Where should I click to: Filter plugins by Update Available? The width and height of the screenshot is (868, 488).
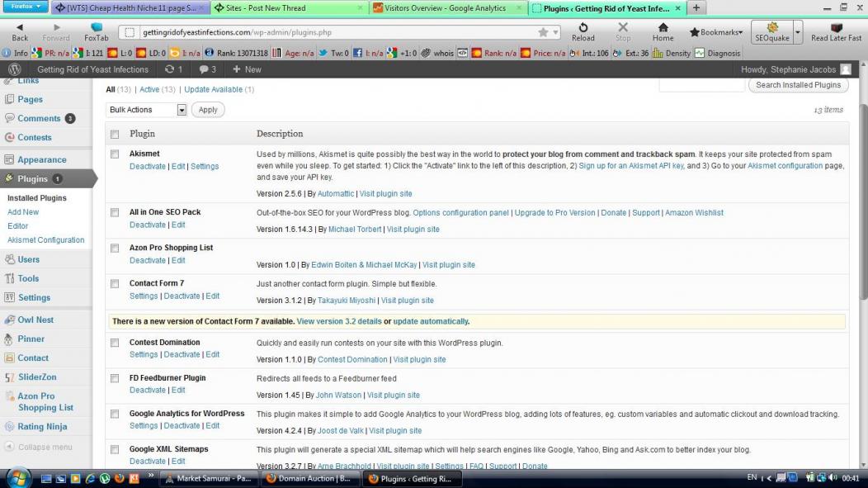(x=213, y=89)
